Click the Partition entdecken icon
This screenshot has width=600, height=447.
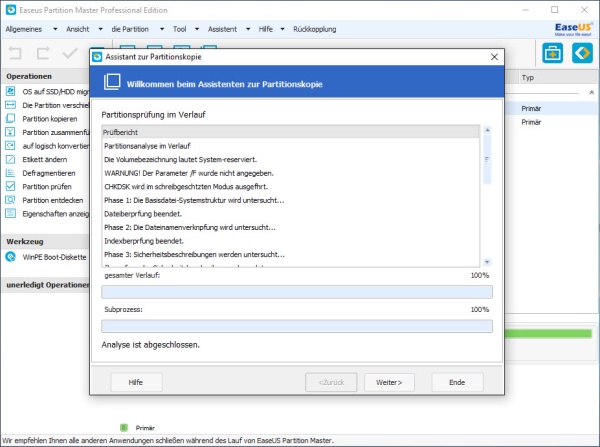(10, 200)
